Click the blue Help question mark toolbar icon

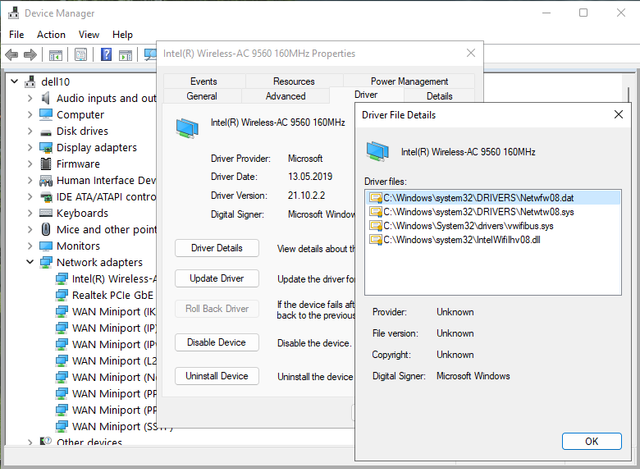pos(106,54)
